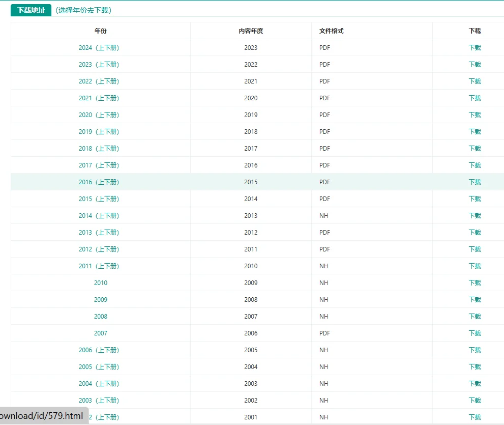Open the 2013 (上下册) yearbook link

click(99, 232)
